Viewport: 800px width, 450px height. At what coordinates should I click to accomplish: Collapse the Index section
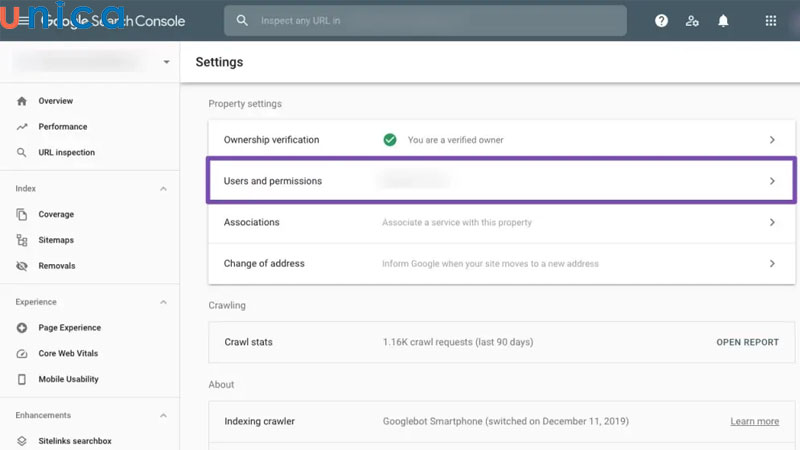click(x=163, y=189)
